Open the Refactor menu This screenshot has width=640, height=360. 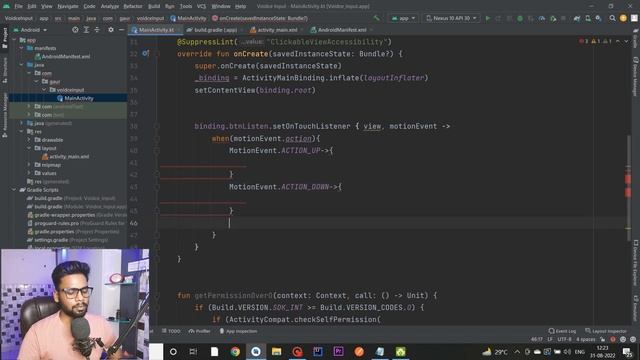pos(133,7)
